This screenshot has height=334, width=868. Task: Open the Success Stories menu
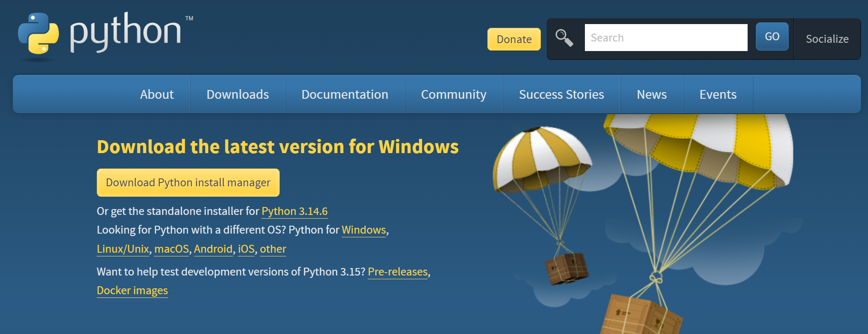[562, 95]
